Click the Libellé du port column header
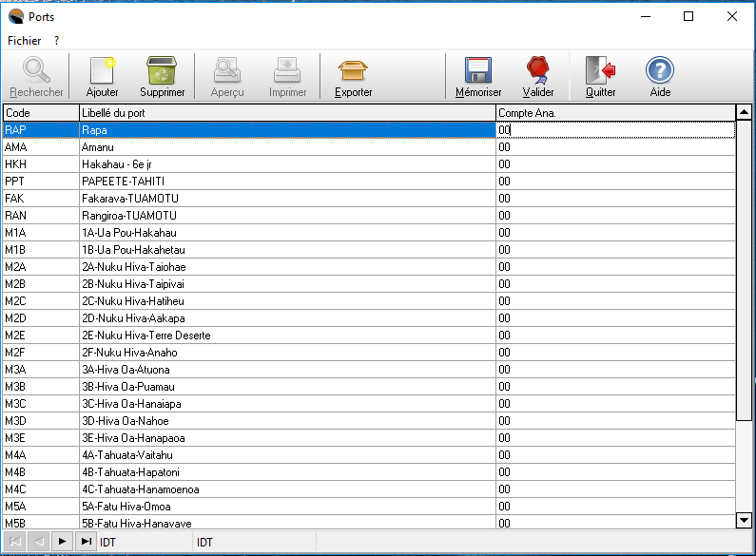This screenshot has width=756, height=556. 285,113
